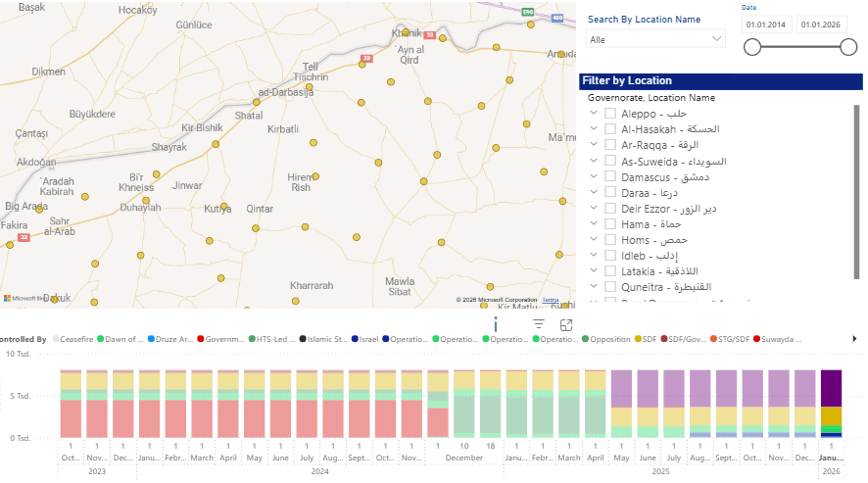Expand the Deir Ezzor tree node
The height and width of the screenshot is (483, 868).
[x=594, y=208]
